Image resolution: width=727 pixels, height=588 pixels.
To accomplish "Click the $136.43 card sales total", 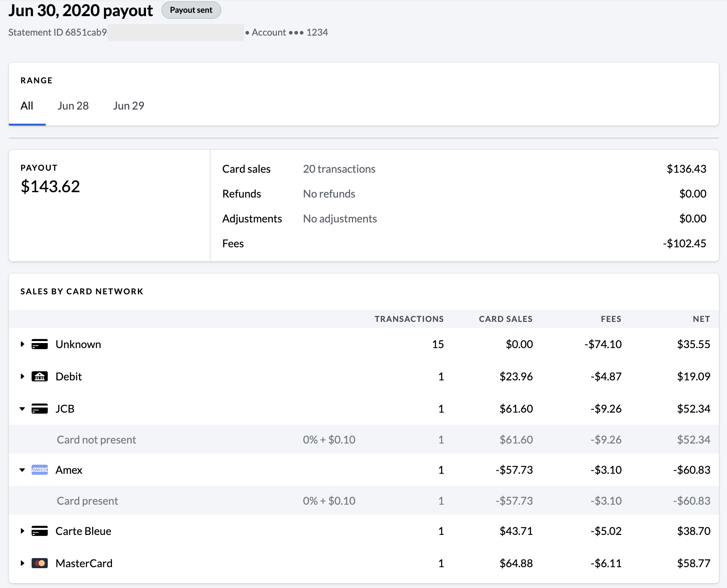I will tap(686, 169).
